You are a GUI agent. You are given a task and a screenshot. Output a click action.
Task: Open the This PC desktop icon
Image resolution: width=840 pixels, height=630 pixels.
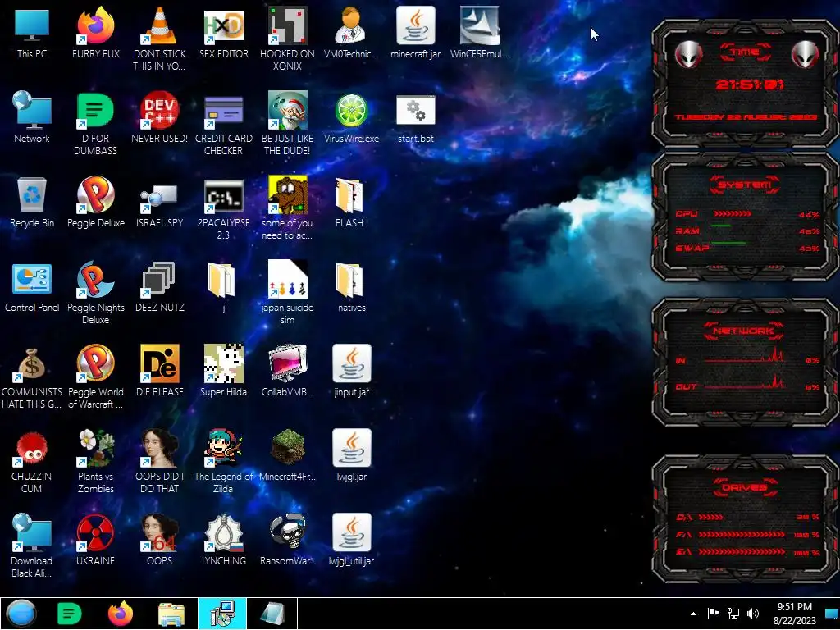pos(32,33)
